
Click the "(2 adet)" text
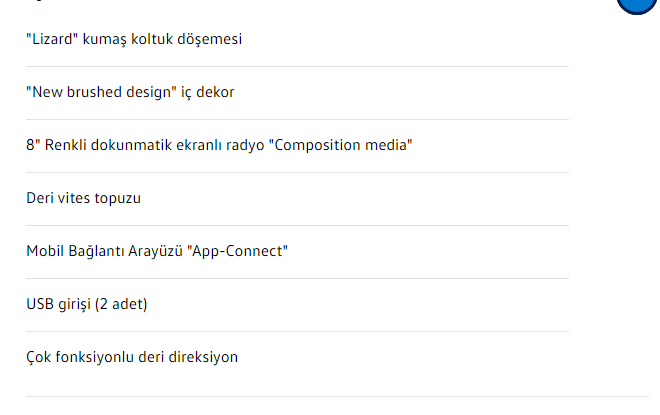pyautogui.click(x=121, y=304)
